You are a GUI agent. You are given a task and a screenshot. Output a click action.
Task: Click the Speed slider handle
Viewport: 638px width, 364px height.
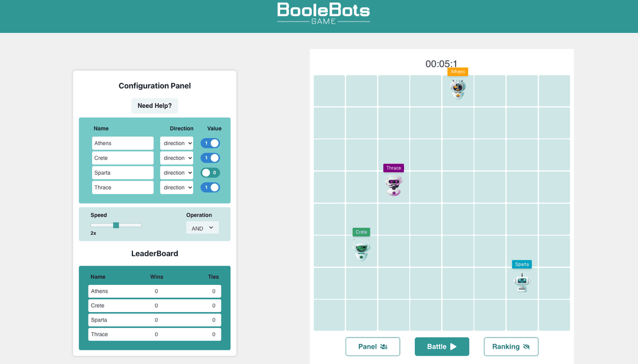[x=116, y=225]
